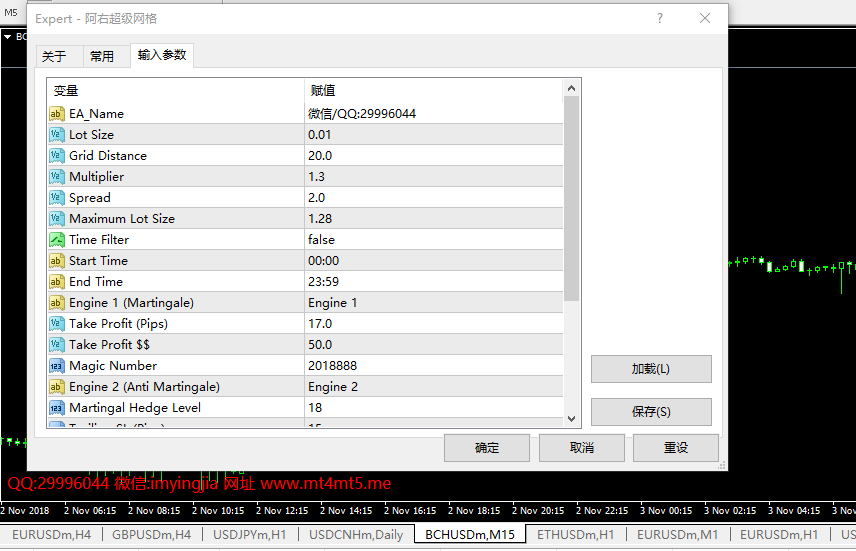This screenshot has height=551, width=856.
Task: Click the icon beside Take Profit $$
Action: coord(57,345)
